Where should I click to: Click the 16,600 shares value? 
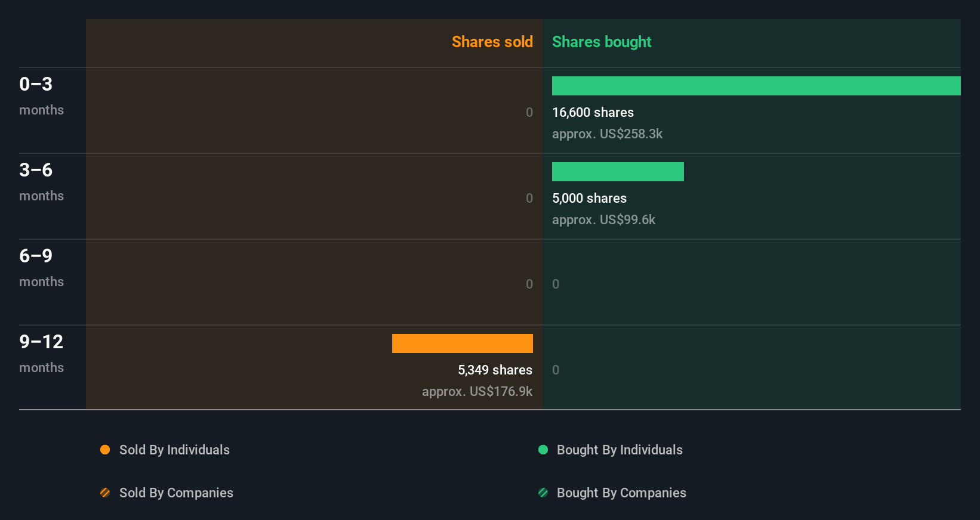593,113
